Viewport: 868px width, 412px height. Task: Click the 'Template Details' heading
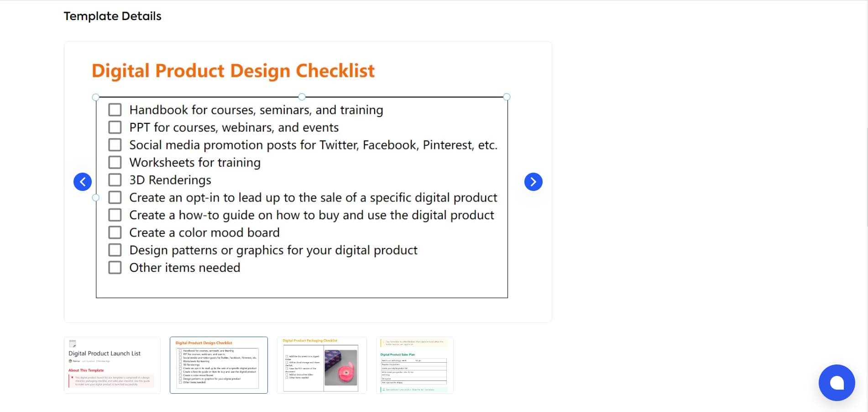click(x=112, y=16)
